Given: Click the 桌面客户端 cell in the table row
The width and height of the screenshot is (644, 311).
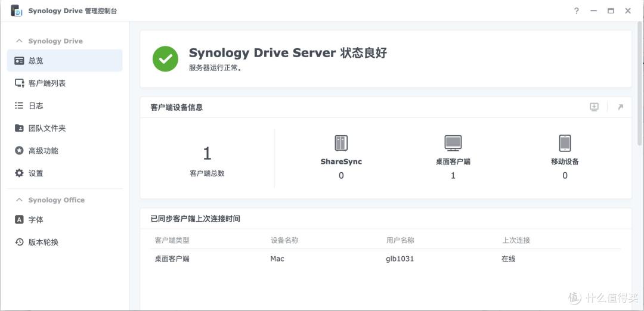Looking at the screenshot, I should point(172,259).
